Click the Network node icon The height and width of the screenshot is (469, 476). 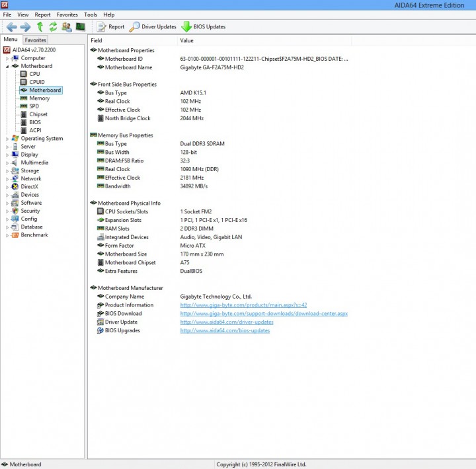point(15,178)
